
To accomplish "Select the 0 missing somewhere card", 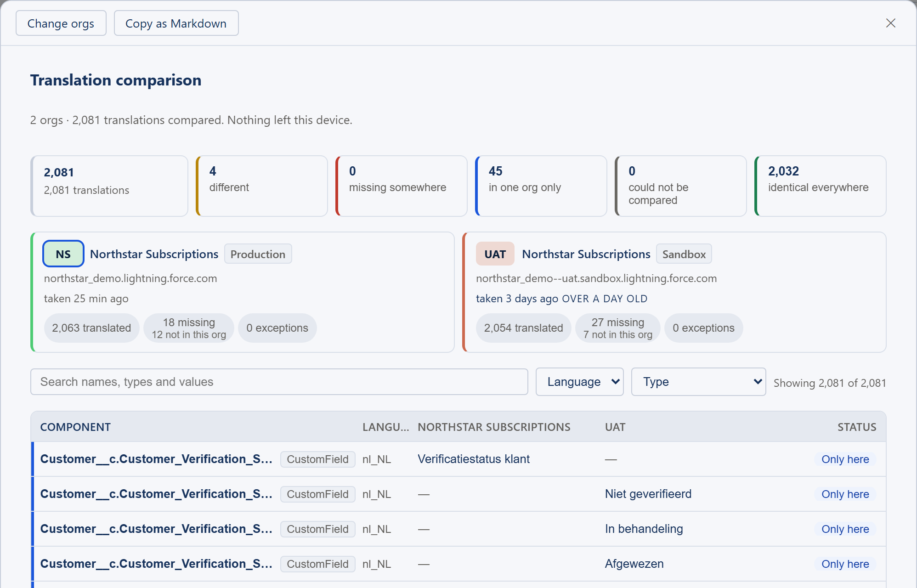I will coord(402,186).
